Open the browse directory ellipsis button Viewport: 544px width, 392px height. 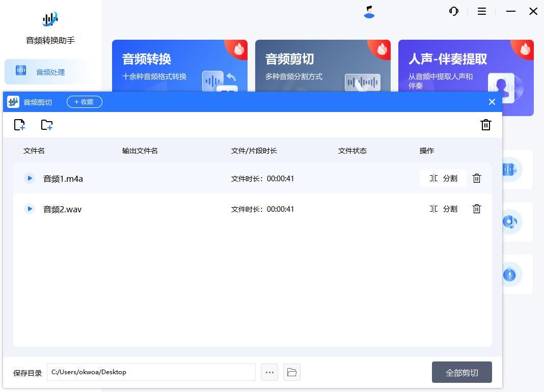click(269, 372)
